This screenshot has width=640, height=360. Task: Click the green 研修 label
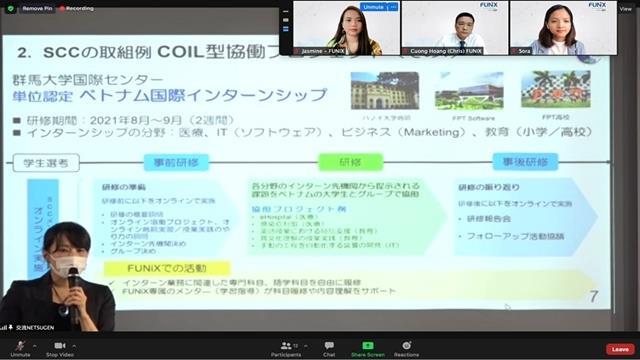tap(351, 162)
